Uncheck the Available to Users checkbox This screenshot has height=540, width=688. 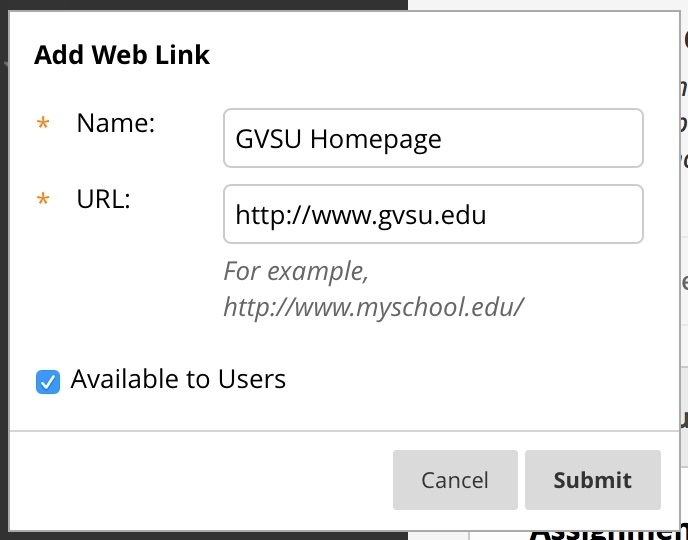[47, 381]
